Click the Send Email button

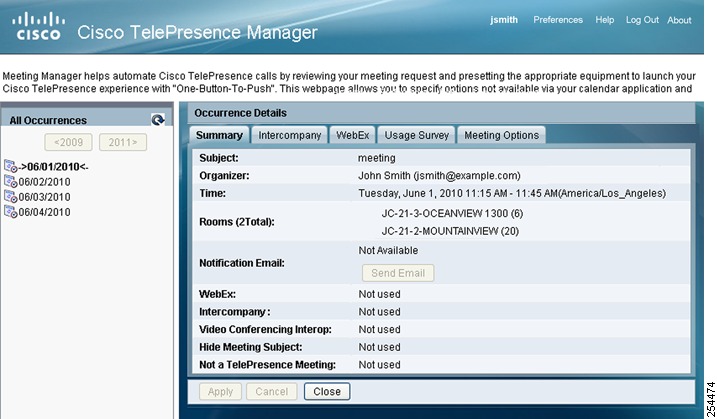tap(398, 273)
